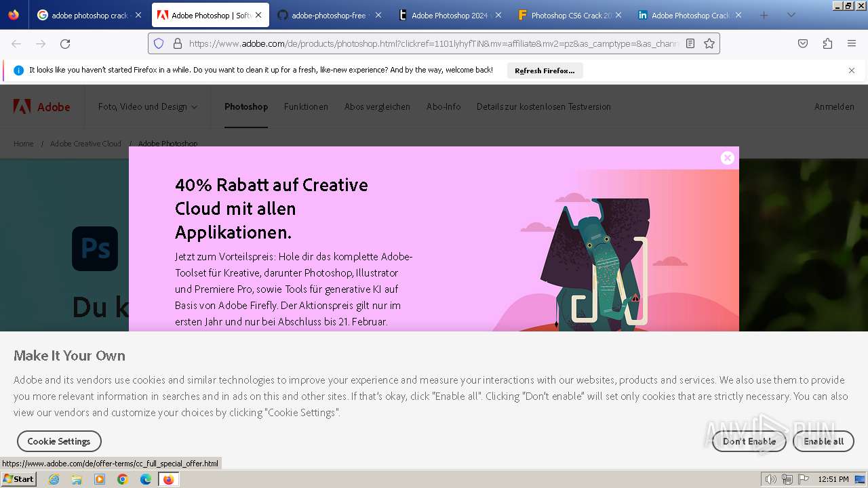
Task: Expand the list all tabs dropdown
Action: (x=791, y=15)
